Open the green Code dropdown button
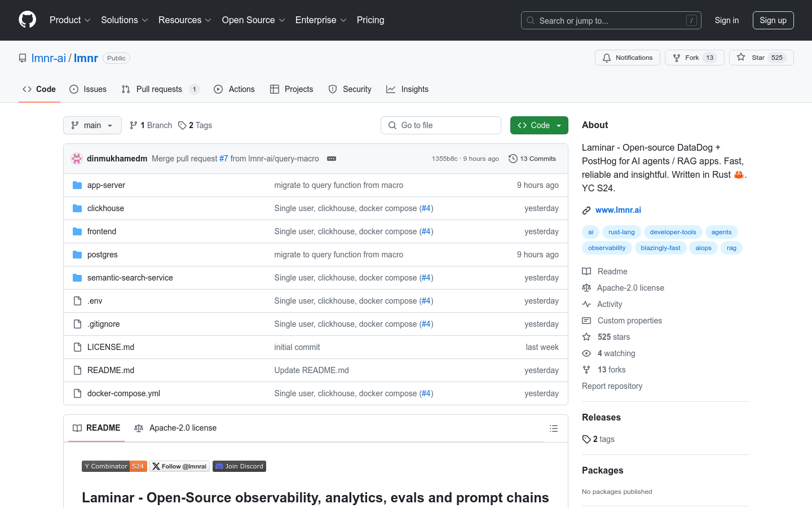The height and width of the screenshot is (508, 812). pos(539,125)
